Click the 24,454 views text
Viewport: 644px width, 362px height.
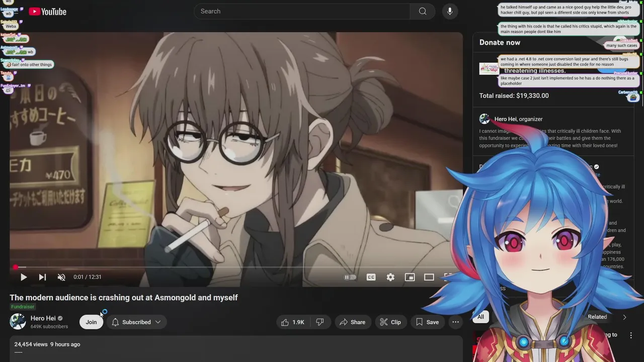[x=31, y=344]
